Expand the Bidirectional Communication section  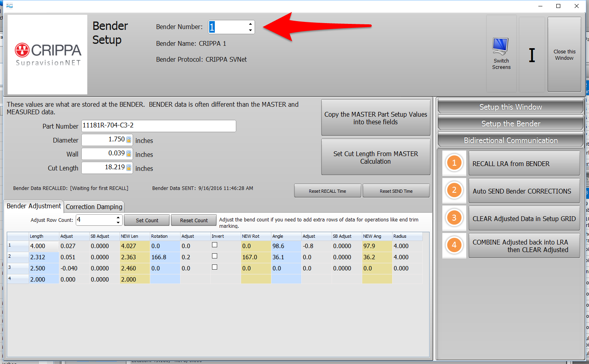[510, 140]
